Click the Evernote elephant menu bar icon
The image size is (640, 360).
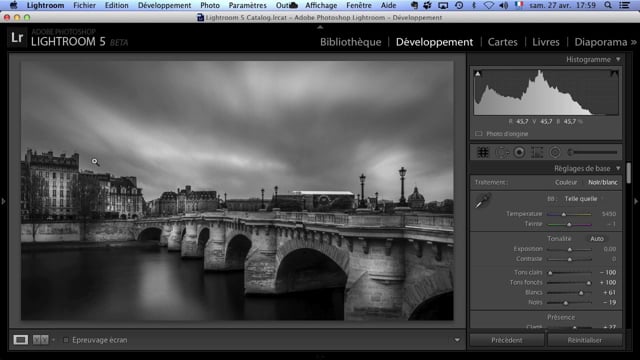(414, 5)
